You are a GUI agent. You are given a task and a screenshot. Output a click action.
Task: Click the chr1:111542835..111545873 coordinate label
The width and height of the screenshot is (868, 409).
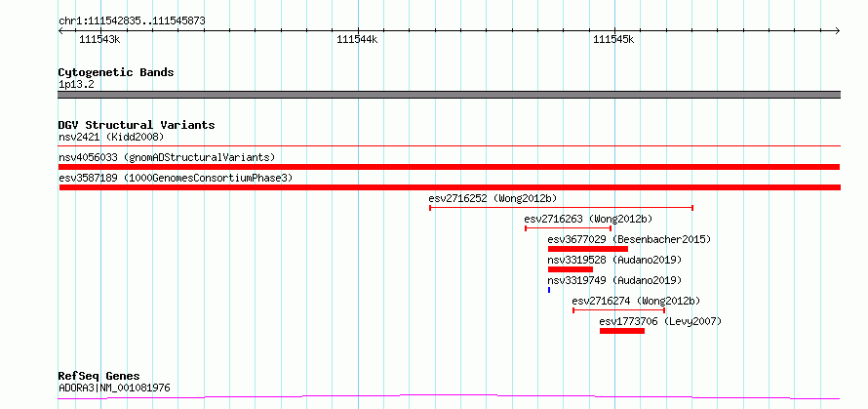click(x=132, y=21)
